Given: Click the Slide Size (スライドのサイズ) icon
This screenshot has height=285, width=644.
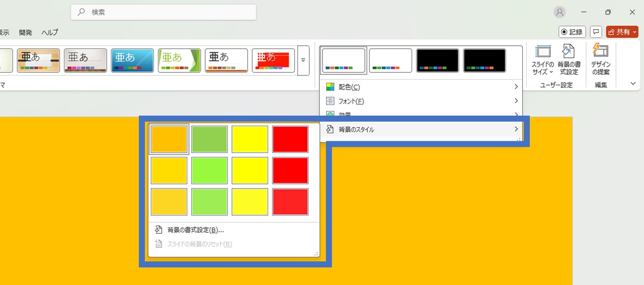Looking at the screenshot, I should point(543,52).
